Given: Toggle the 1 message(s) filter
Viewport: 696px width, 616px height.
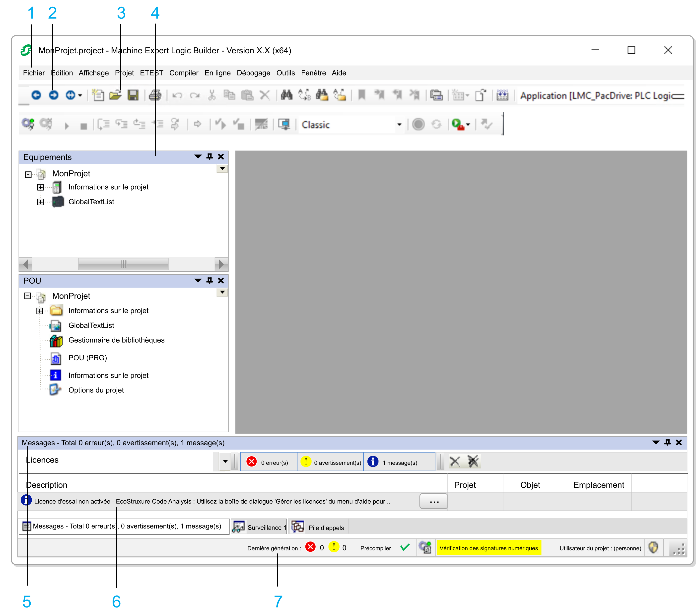Looking at the screenshot, I should click(399, 462).
